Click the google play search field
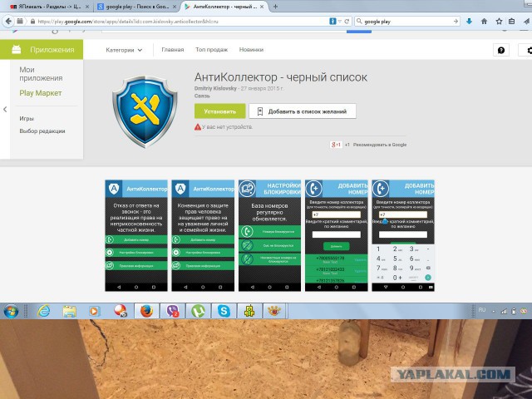The image size is (532, 399). coord(408,22)
